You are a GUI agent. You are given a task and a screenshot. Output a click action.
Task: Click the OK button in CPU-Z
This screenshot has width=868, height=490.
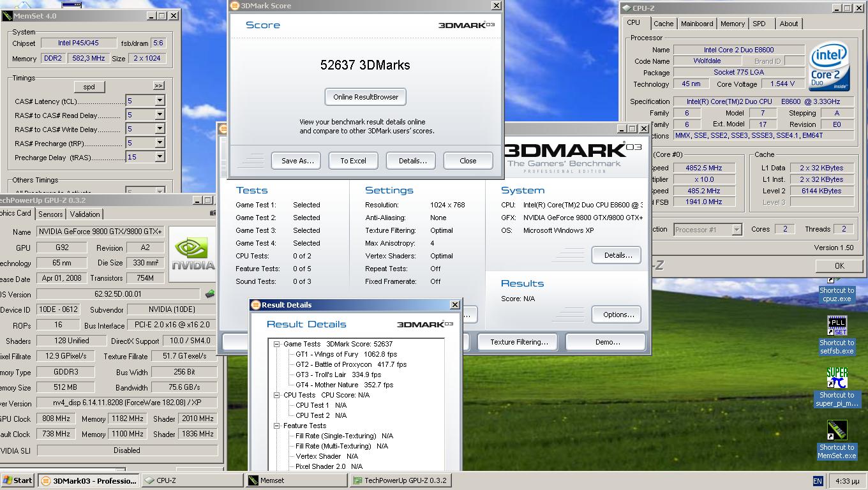pyautogui.click(x=839, y=265)
